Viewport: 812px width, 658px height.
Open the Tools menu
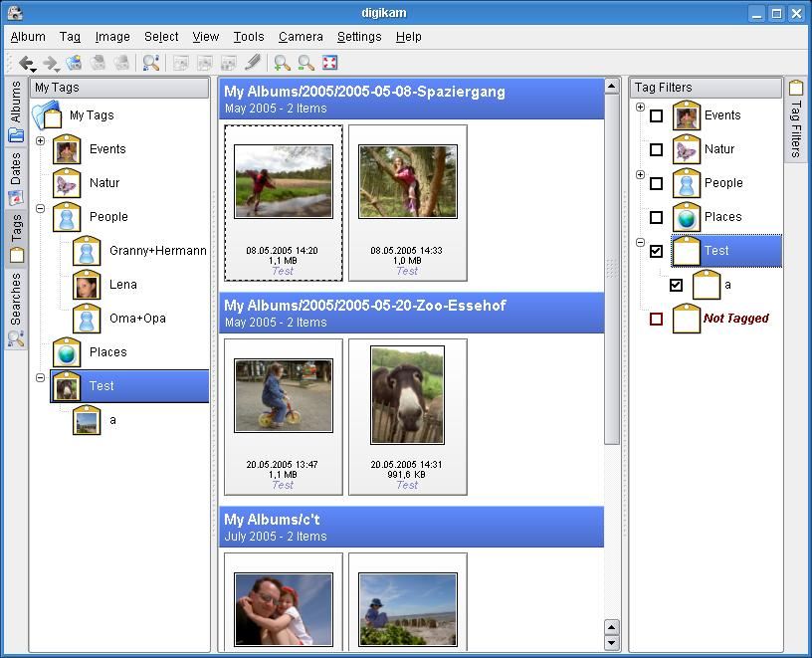[249, 37]
